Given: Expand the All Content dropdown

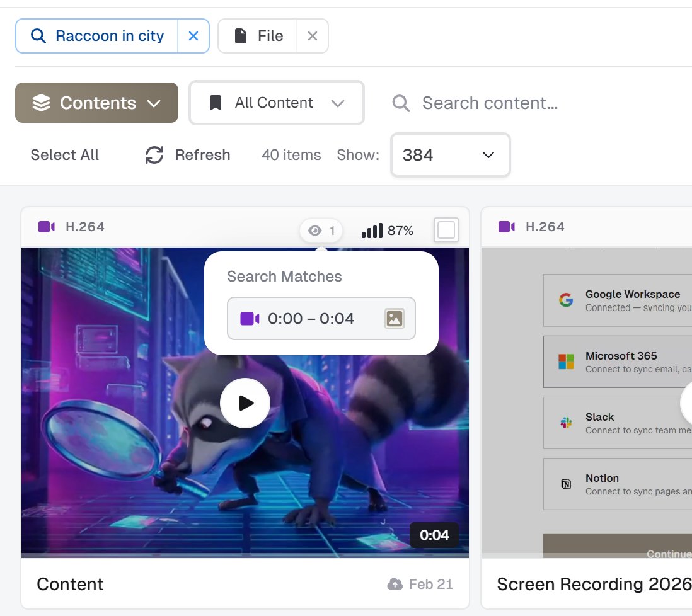Looking at the screenshot, I should tap(276, 103).
